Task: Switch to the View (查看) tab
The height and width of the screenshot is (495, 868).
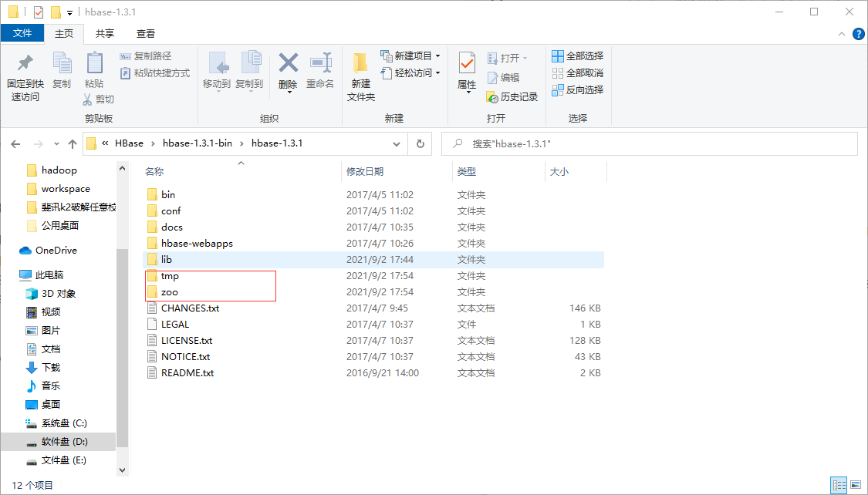Action: click(x=146, y=34)
